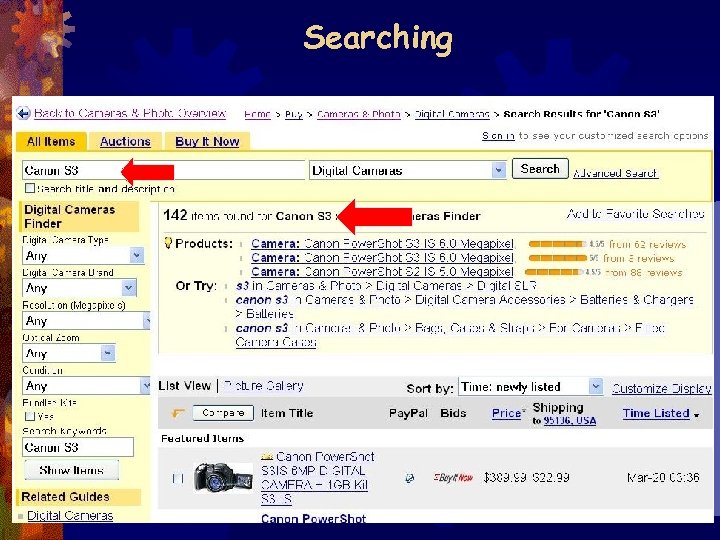This screenshot has height=540, width=720.
Task: Open the Canon PowerShot S3IS 6MP Digital Camera listing title
Action: click(x=317, y=478)
